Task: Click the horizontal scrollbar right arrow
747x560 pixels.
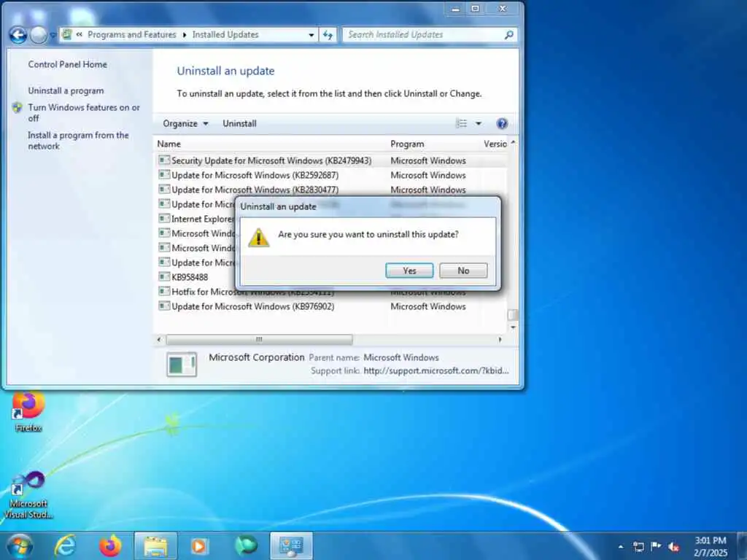Action: [500, 340]
